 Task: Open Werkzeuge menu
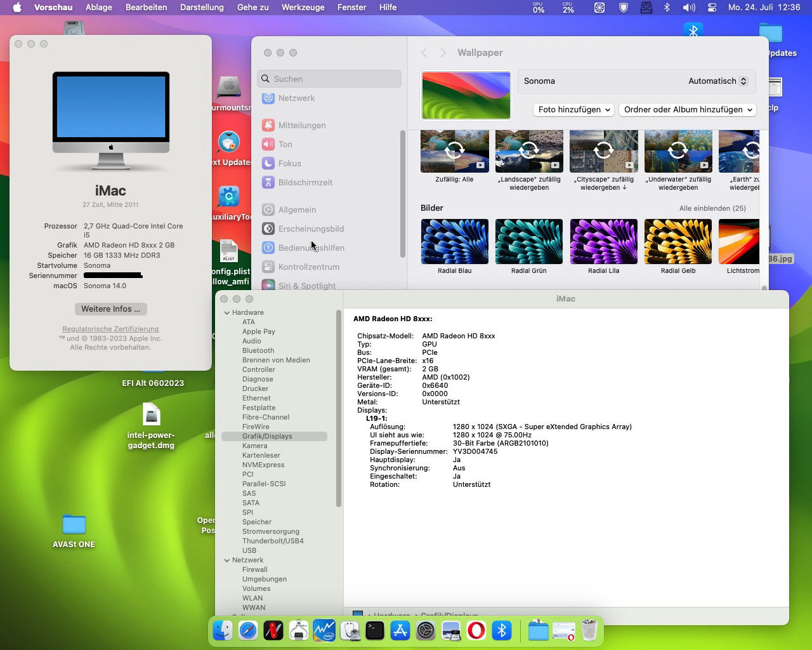[303, 8]
